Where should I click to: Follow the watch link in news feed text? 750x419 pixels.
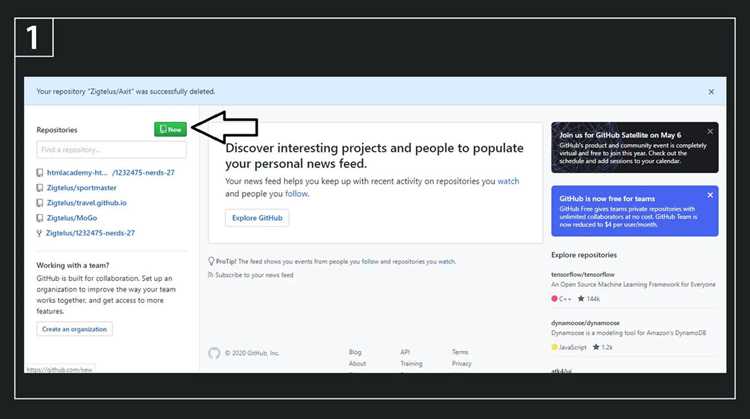click(508, 181)
